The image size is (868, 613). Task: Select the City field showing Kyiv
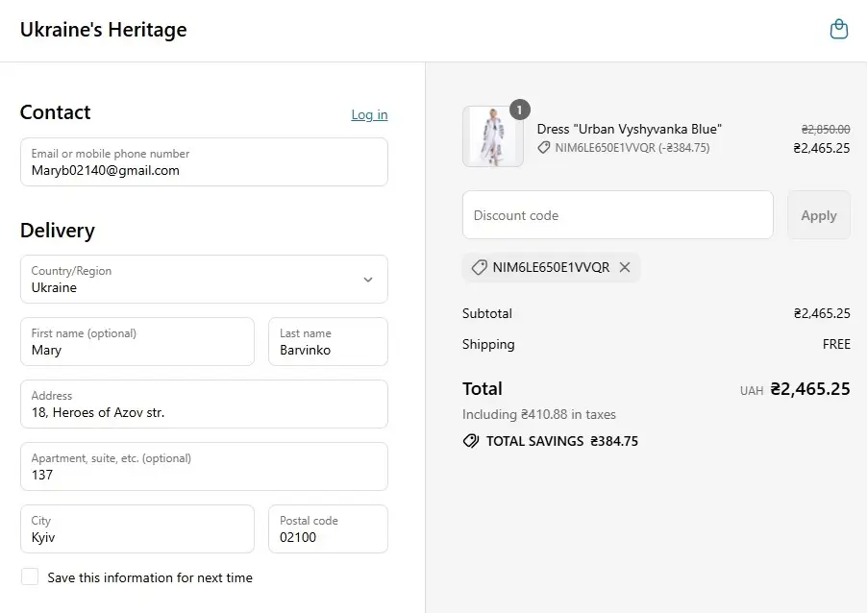(x=136, y=528)
